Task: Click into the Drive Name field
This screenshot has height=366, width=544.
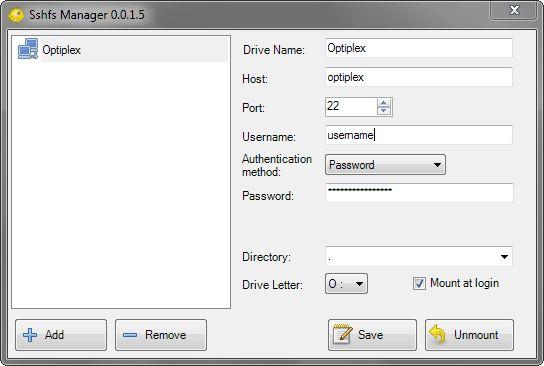Action: (x=419, y=48)
